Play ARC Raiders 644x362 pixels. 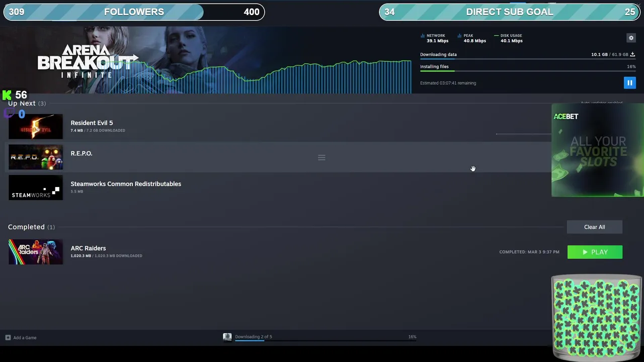[x=595, y=252]
